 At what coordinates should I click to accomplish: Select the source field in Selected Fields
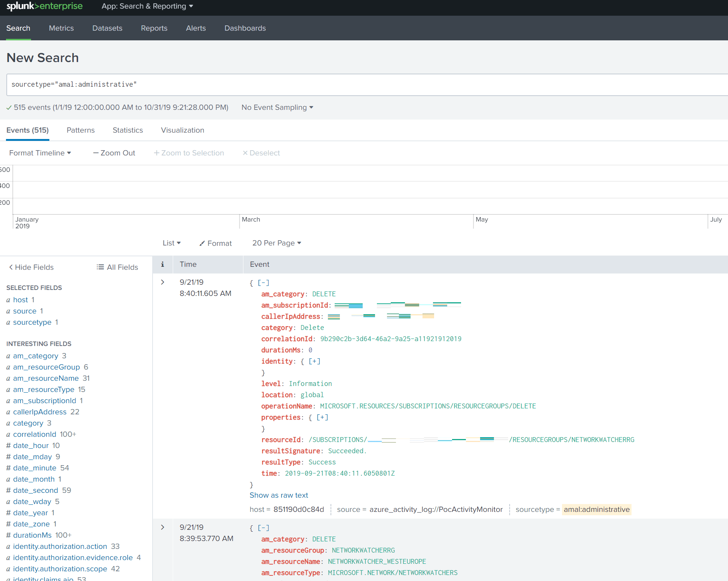pos(25,311)
